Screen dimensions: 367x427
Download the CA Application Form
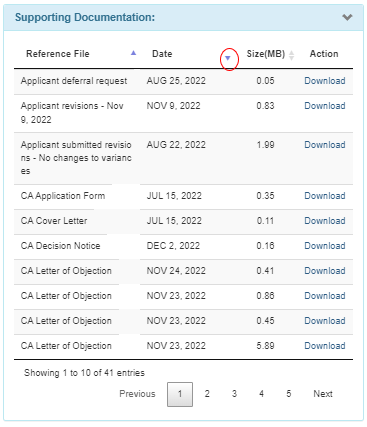[325, 196]
